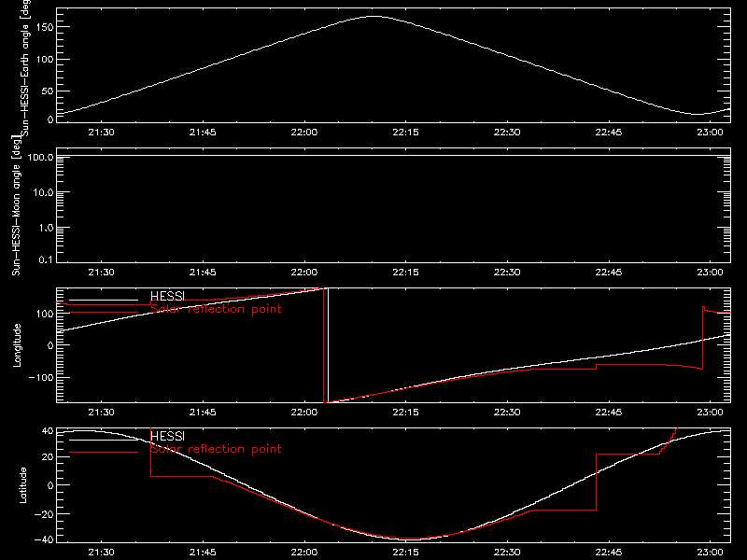This screenshot has width=747, height=560.
Task: Click 21:45 time label under Moon angle plot
Action: click(203, 273)
